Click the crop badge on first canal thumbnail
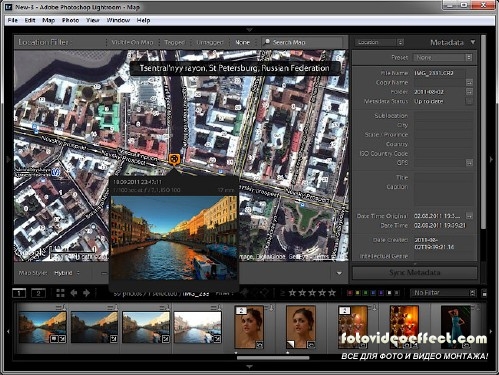 (x=62, y=339)
